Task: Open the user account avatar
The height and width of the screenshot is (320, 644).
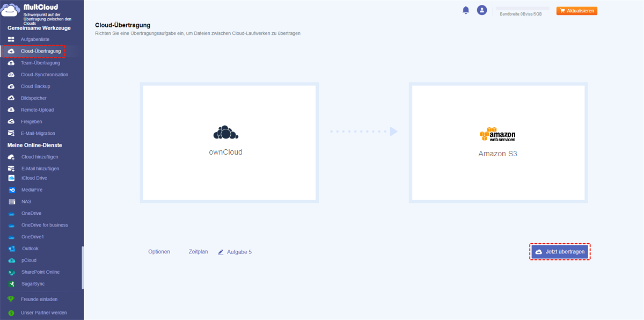Action: coord(482,10)
